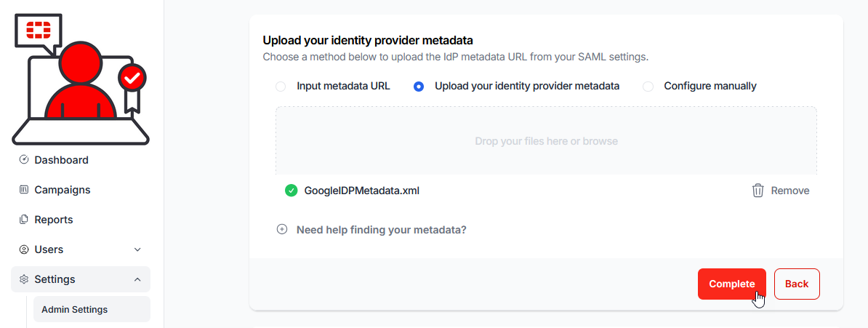Go to Campaigns in sidebar
Viewport: 868px width, 328px height.
pos(62,190)
